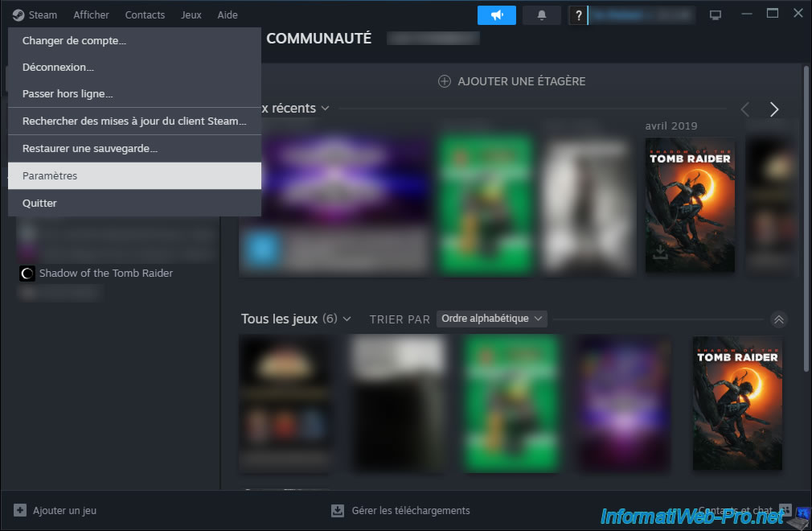
Task: Open the Jeux menu
Action: point(191,15)
